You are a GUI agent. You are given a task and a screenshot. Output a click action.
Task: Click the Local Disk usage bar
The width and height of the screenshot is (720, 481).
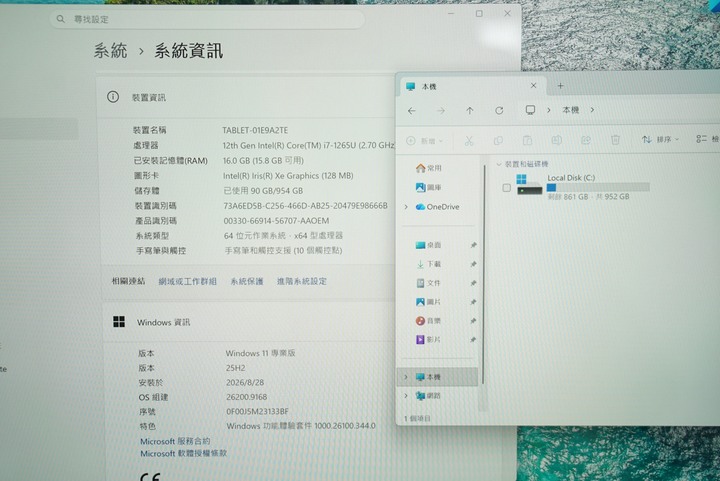(x=598, y=187)
